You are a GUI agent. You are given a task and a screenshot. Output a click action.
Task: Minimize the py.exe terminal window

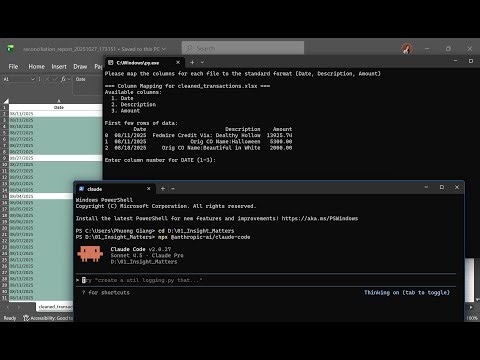pyautogui.click(x=455, y=61)
